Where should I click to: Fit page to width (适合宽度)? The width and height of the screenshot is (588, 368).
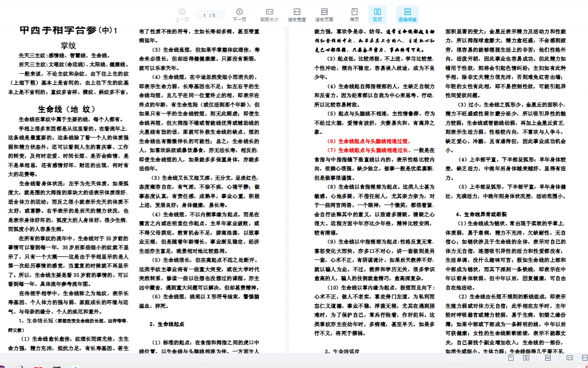[297, 15]
